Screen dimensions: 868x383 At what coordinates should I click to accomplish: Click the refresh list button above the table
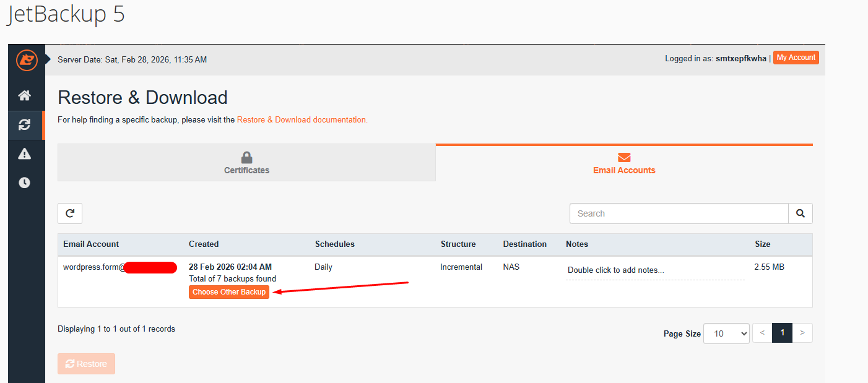point(70,213)
